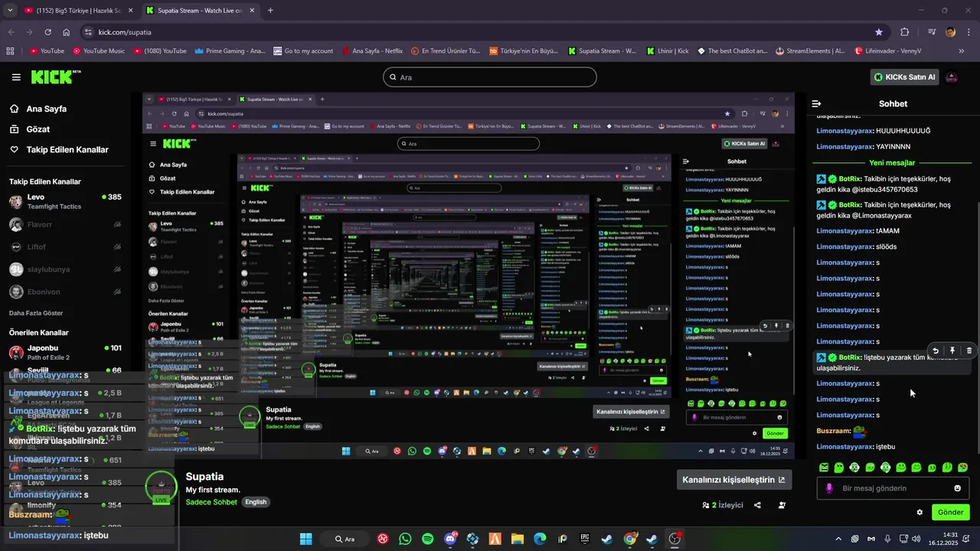This screenshot has width=980, height=551.
Task: Reload the current page
Action: point(47,32)
